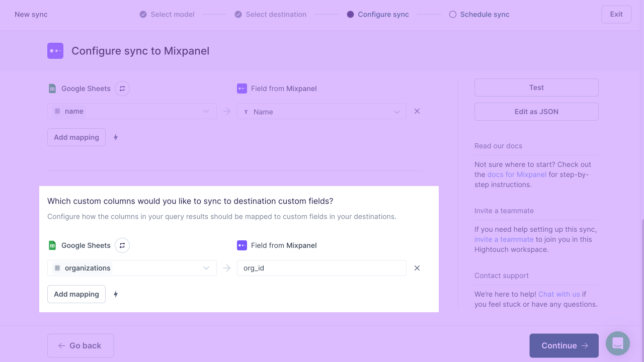Click the lightning suggest icon beside lower Add mapping
Viewport: 644px width, 362px height.
tap(116, 294)
